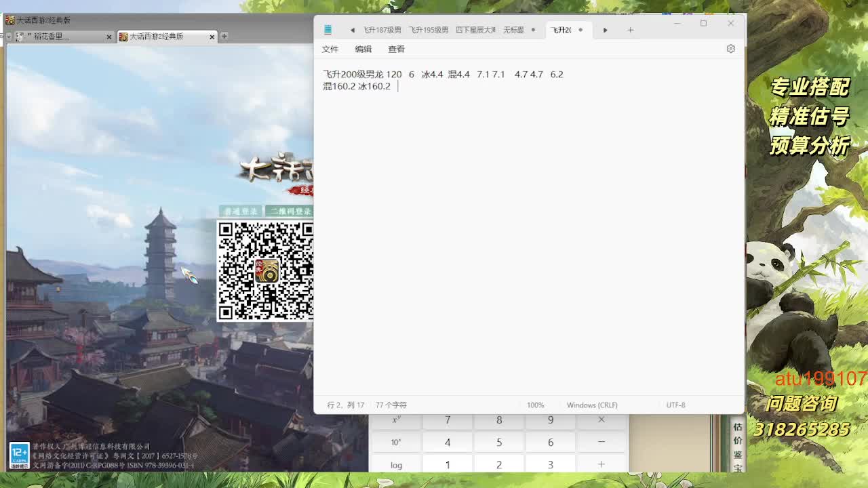
Task: Add a new Notepad tab
Action: click(630, 30)
